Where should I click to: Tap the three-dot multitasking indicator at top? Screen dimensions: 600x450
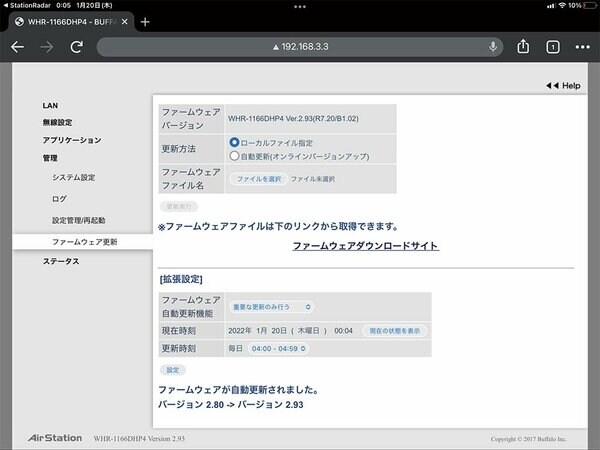coord(300,7)
